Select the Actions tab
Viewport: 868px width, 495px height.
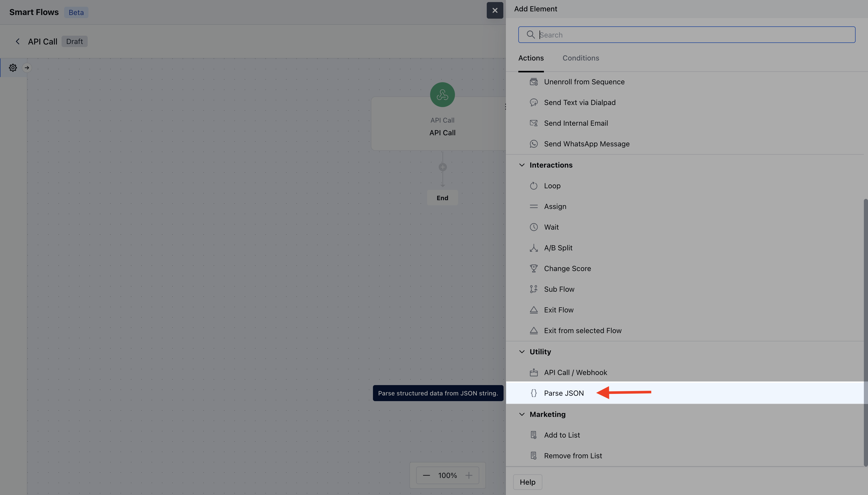531,58
